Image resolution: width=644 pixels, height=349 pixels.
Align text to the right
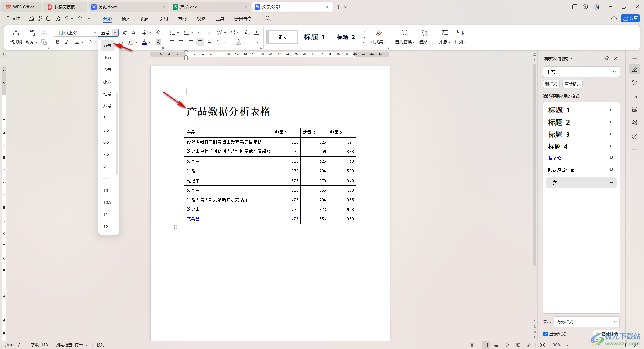pyautogui.click(x=191, y=42)
